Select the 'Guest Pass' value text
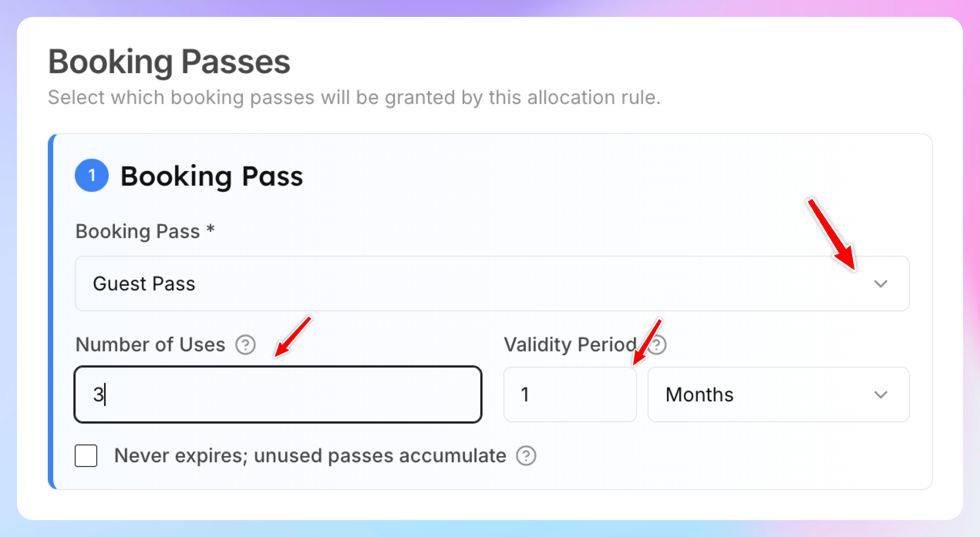Viewport: 980px width, 537px height. (x=144, y=284)
